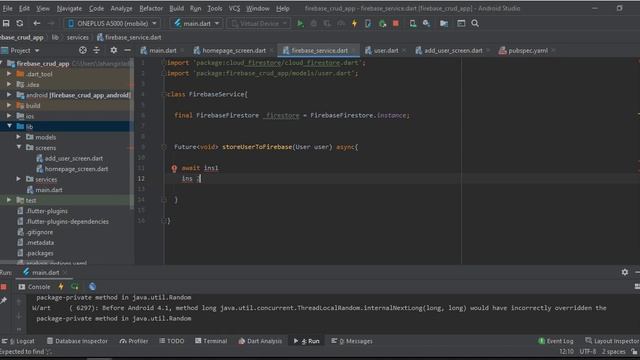The height and width of the screenshot is (360, 640).
Task: Open DevTools blue icon in Console bar
Action: coord(92,287)
